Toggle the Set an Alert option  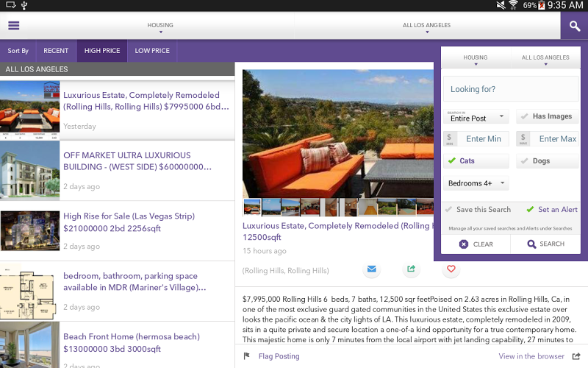[552, 210]
